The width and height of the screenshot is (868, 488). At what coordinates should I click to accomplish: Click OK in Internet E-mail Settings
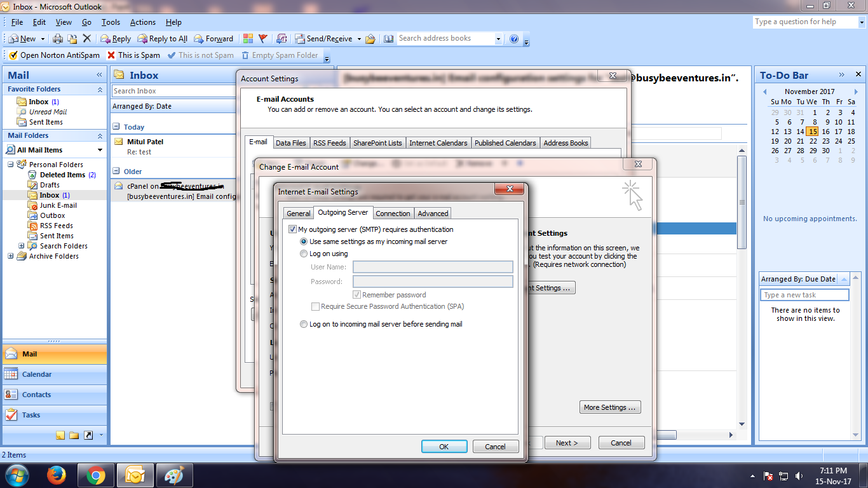pyautogui.click(x=444, y=447)
